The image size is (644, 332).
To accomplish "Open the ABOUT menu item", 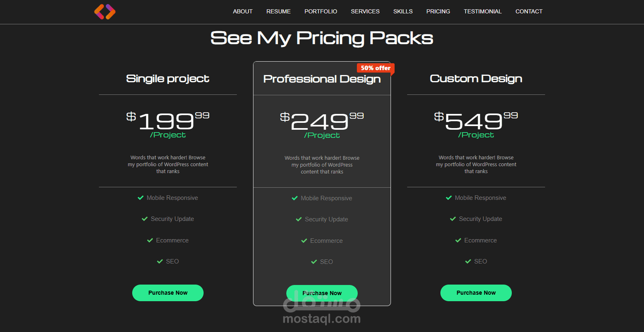I will [243, 11].
